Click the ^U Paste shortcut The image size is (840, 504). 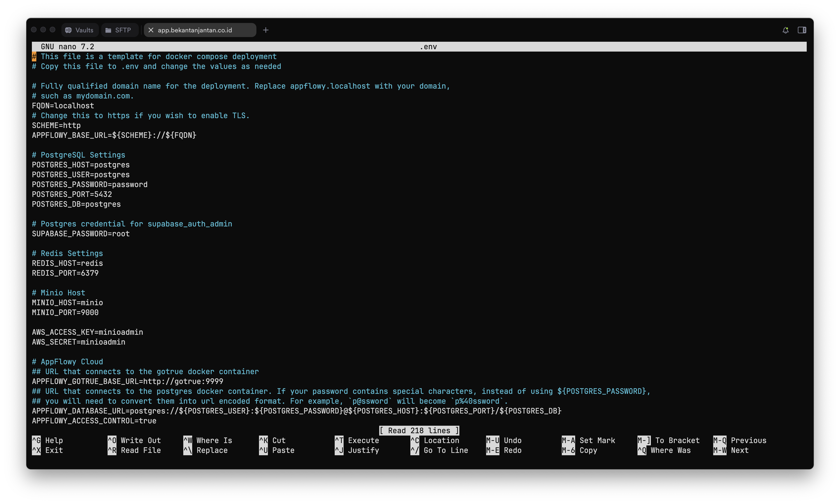pos(277,450)
